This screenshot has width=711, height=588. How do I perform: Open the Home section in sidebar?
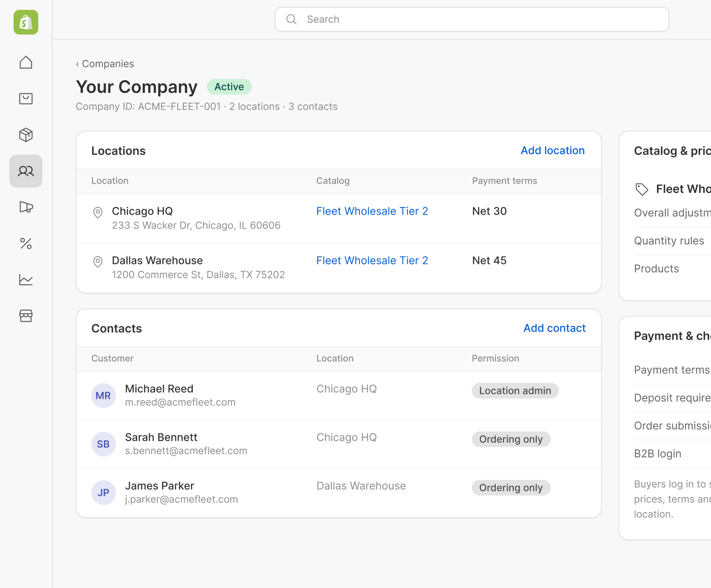click(x=26, y=62)
